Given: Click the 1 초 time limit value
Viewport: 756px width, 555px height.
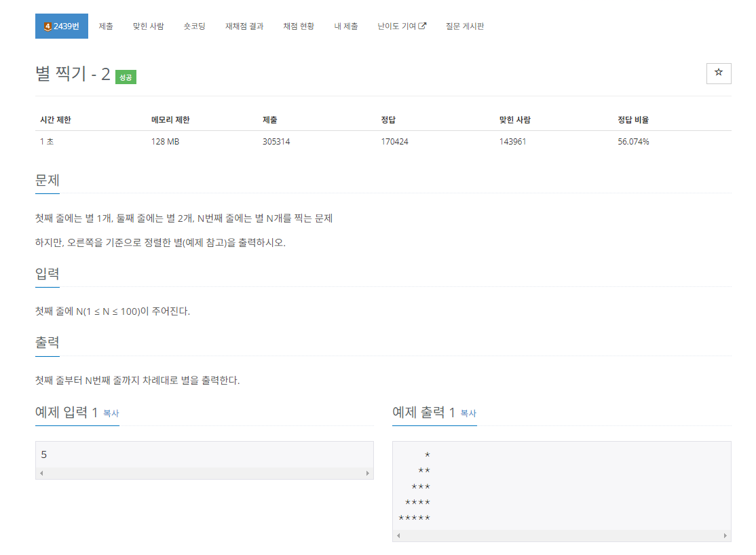Looking at the screenshot, I should pyautogui.click(x=47, y=141).
